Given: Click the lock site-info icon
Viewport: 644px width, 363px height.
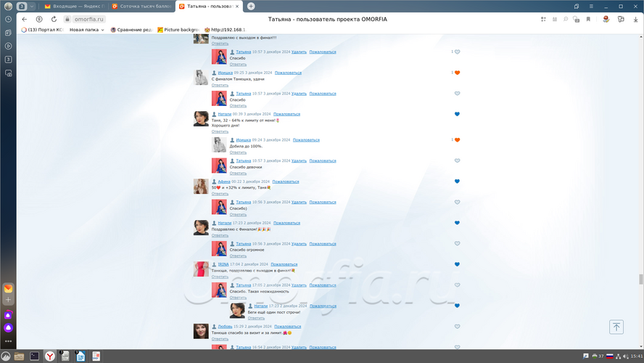Looking at the screenshot, I should 67,20.
